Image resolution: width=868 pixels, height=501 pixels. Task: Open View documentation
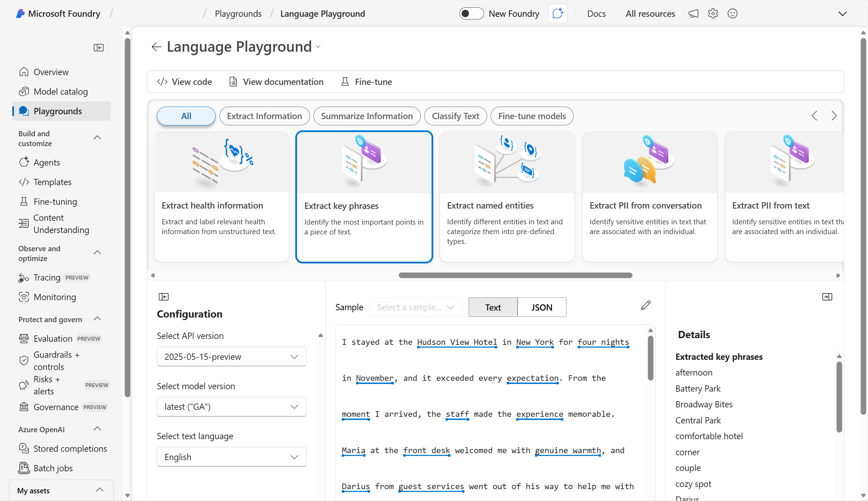tap(276, 81)
